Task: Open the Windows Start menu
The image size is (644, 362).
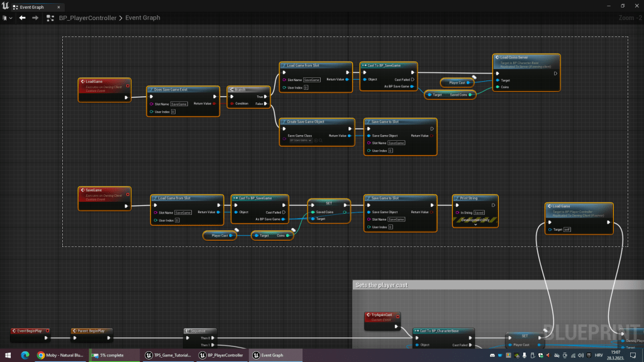Action: (9, 355)
